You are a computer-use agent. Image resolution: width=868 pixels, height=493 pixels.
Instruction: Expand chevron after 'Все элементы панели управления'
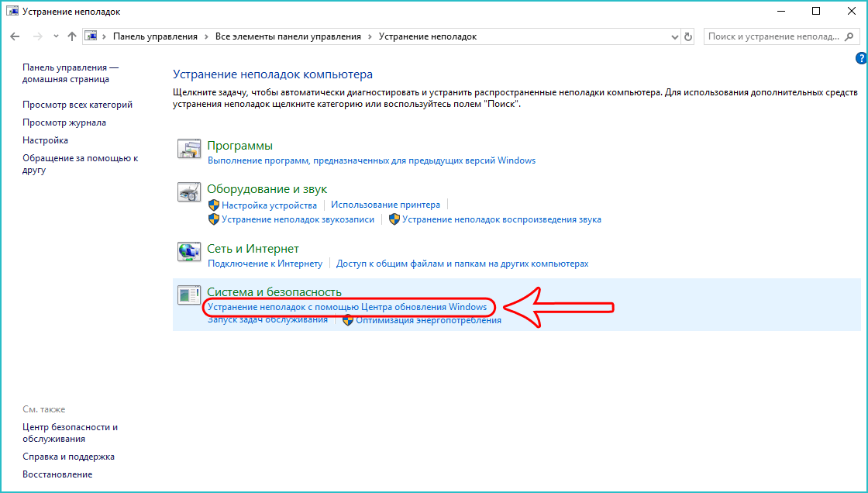click(370, 36)
